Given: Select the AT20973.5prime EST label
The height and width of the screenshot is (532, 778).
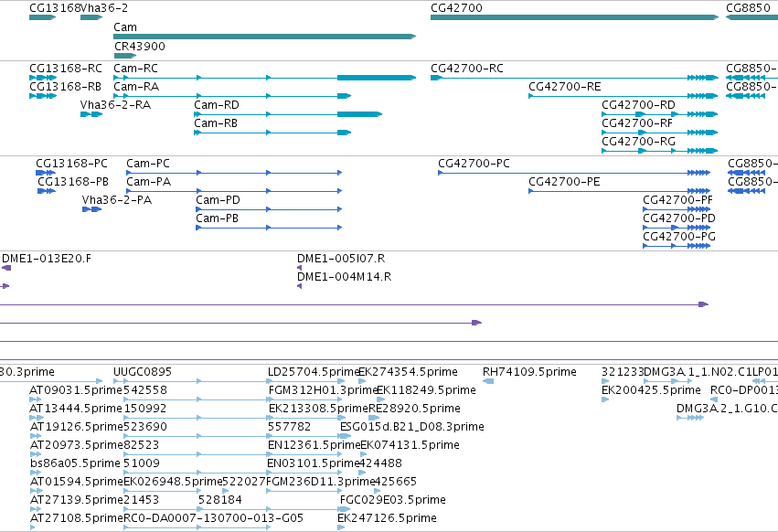Looking at the screenshot, I should pos(77,445).
